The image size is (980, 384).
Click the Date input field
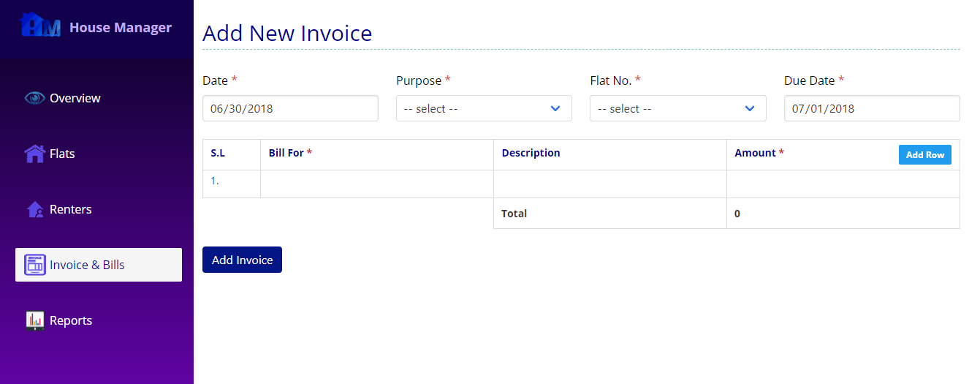(290, 108)
